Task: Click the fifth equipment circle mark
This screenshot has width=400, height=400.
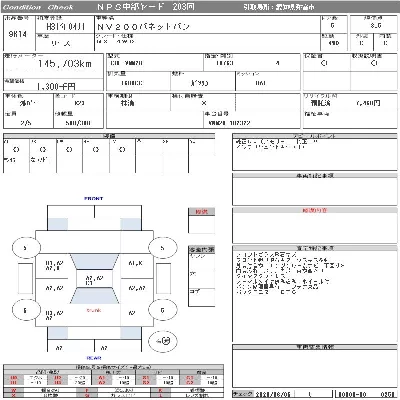Action: click(122, 150)
